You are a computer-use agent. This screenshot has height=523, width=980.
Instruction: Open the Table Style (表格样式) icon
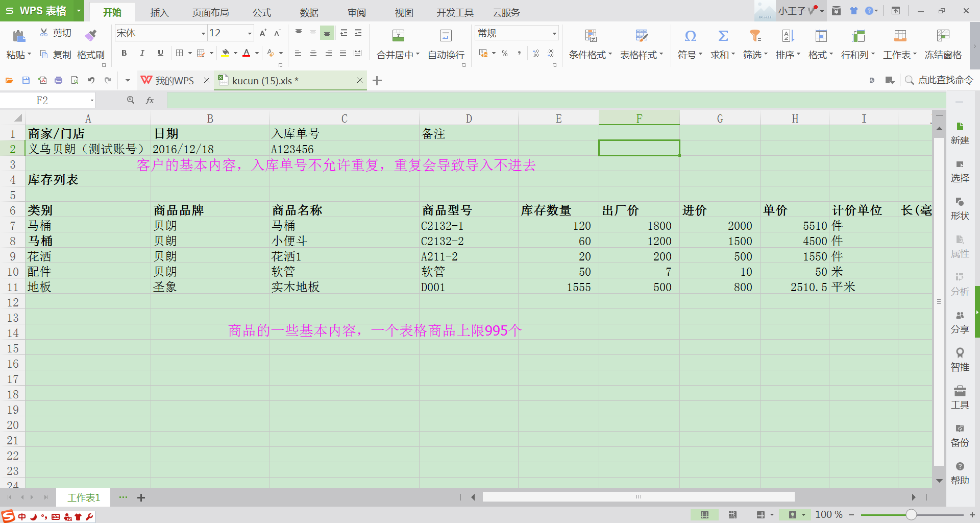pos(642,36)
